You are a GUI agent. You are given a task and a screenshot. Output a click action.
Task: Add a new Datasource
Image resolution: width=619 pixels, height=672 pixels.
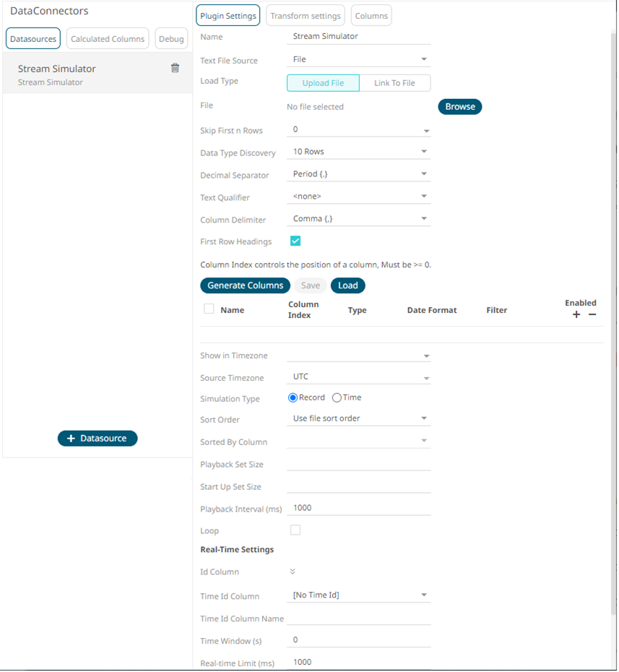click(98, 438)
